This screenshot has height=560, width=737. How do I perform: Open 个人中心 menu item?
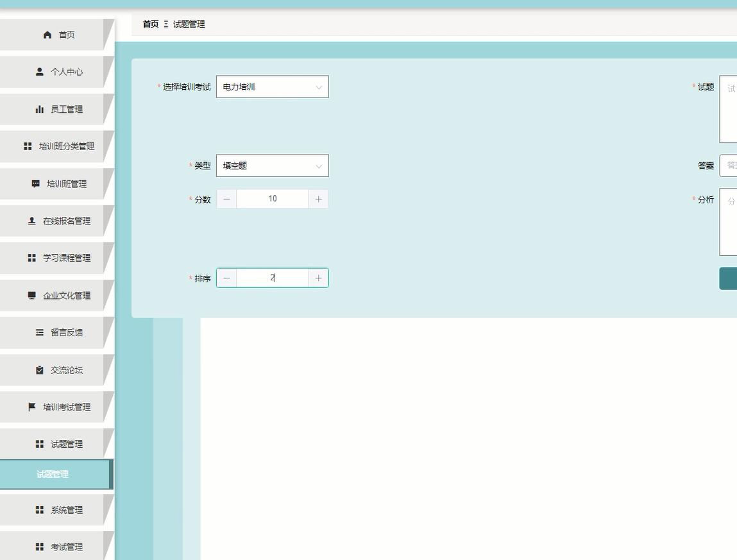pyautogui.click(x=56, y=71)
